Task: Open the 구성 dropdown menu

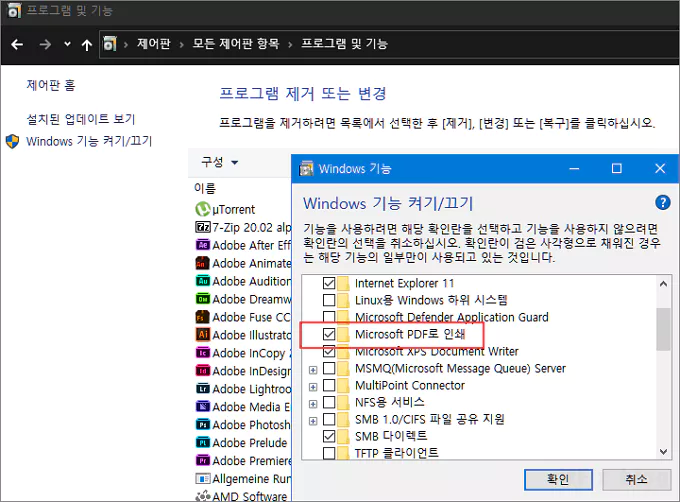Action: pos(219,162)
